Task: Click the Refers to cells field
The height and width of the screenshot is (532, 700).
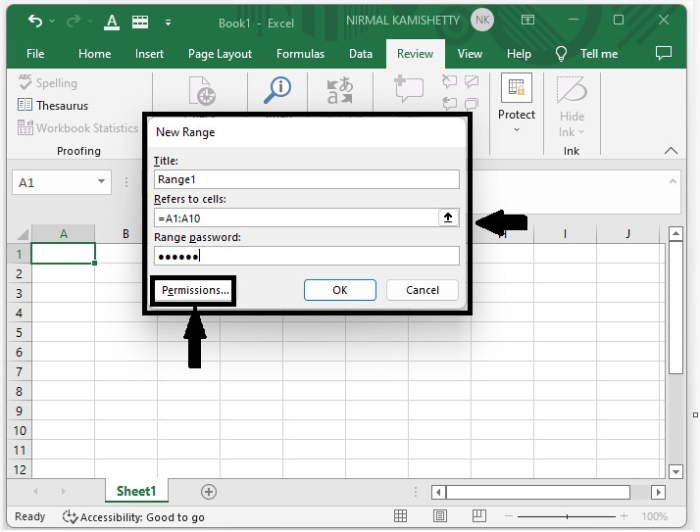Action: (x=296, y=218)
